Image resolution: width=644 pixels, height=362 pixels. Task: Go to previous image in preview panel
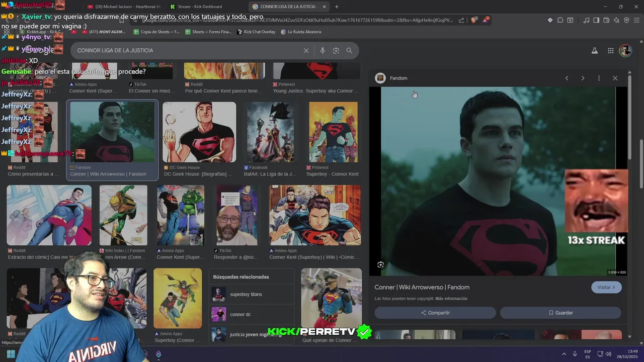567,78
